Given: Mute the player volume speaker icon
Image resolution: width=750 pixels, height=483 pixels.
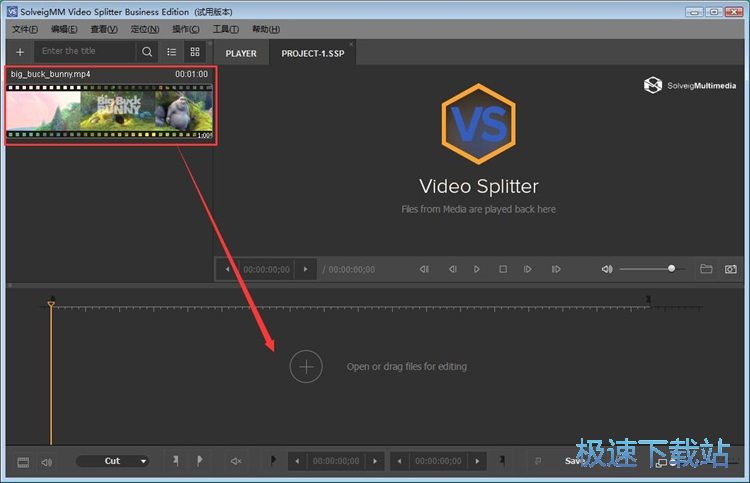Looking at the screenshot, I should [x=607, y=269].
